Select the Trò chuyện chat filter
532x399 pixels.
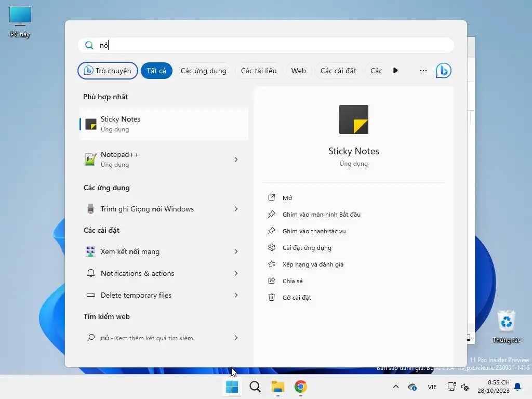[108, 71]
